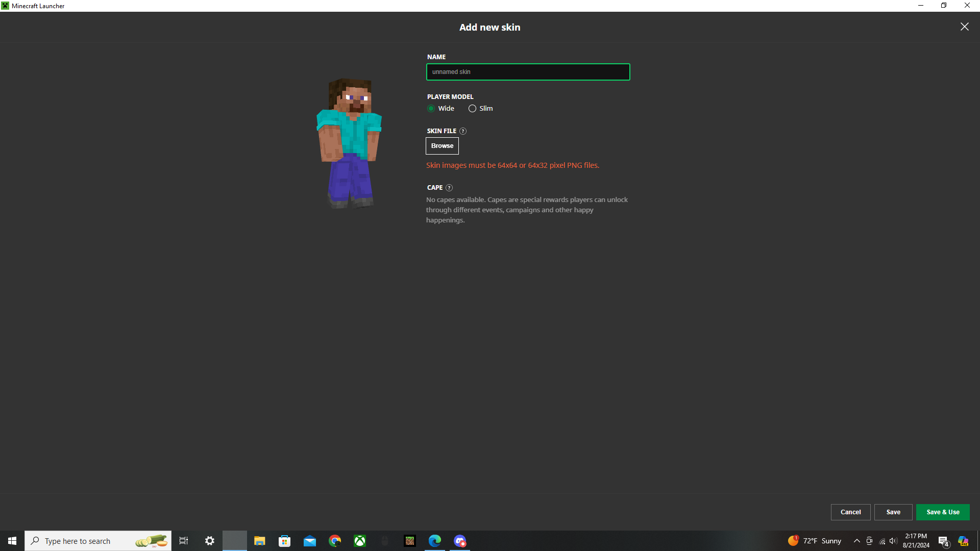The width and height of the screenshot is (980, 551).
Task: Open the notification center with 4 alerts
Action: click(x=943, y=541)
